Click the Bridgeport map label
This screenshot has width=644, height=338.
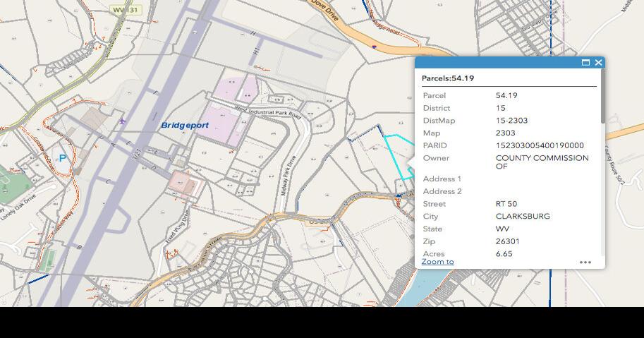coord(185,126)
